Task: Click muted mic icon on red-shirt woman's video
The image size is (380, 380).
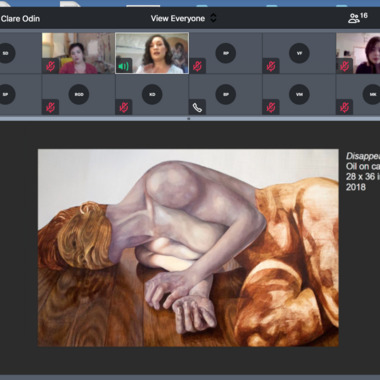Action: (50, 66)
